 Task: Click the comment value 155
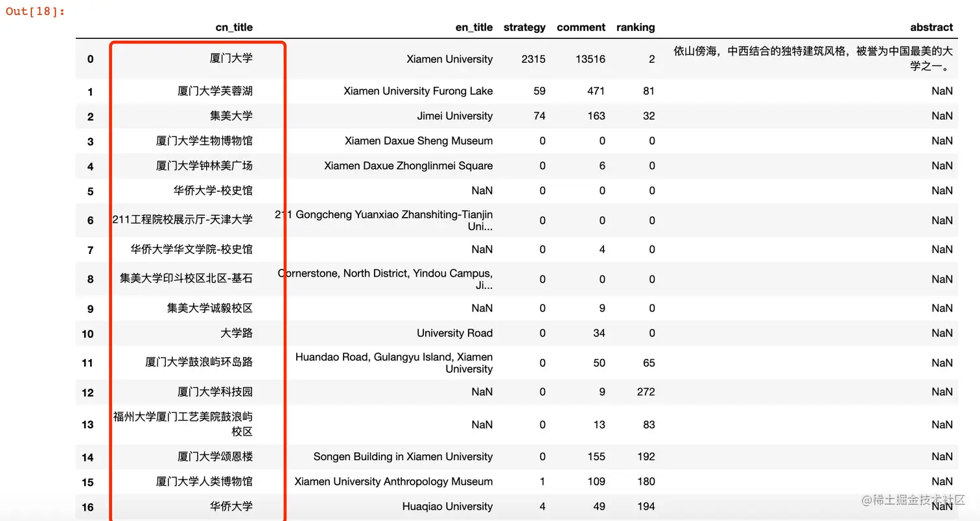[x=596, y=457]
